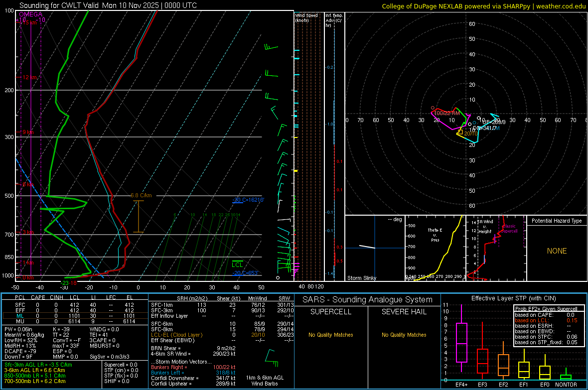Click the '6.8 C/km' lapse rate label
The image size is (588, 390).
click(141, 195)
